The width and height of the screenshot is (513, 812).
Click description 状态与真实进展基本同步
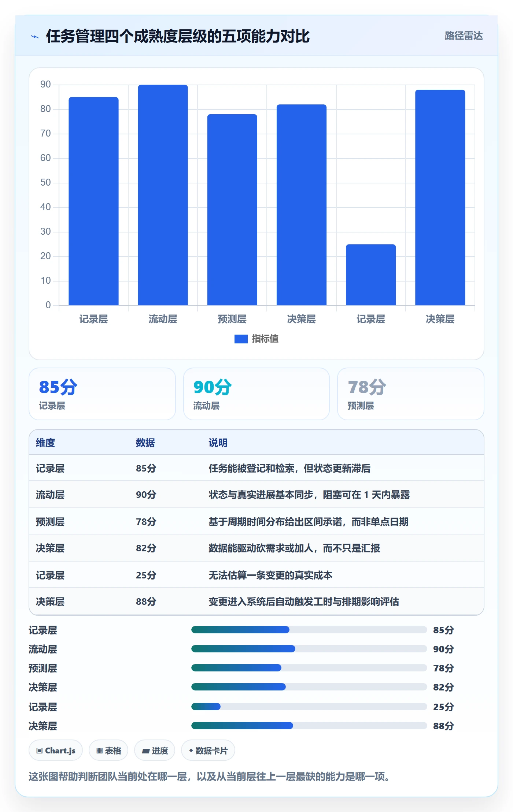[x=261, y=495]
